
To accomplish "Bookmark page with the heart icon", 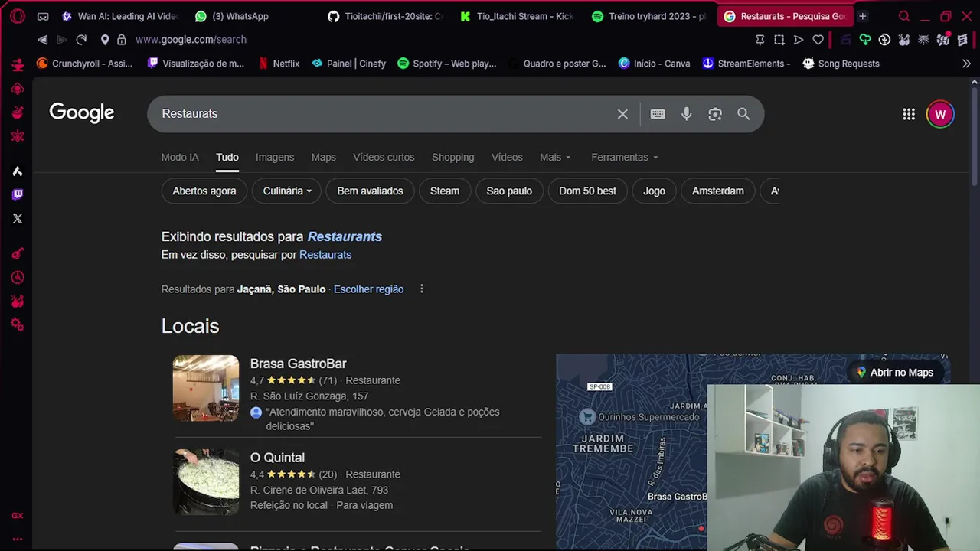I will [818, 40].
